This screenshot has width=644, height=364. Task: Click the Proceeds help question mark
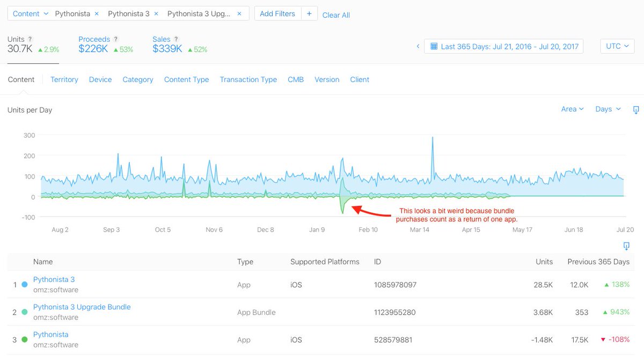(x=116, y=39)
